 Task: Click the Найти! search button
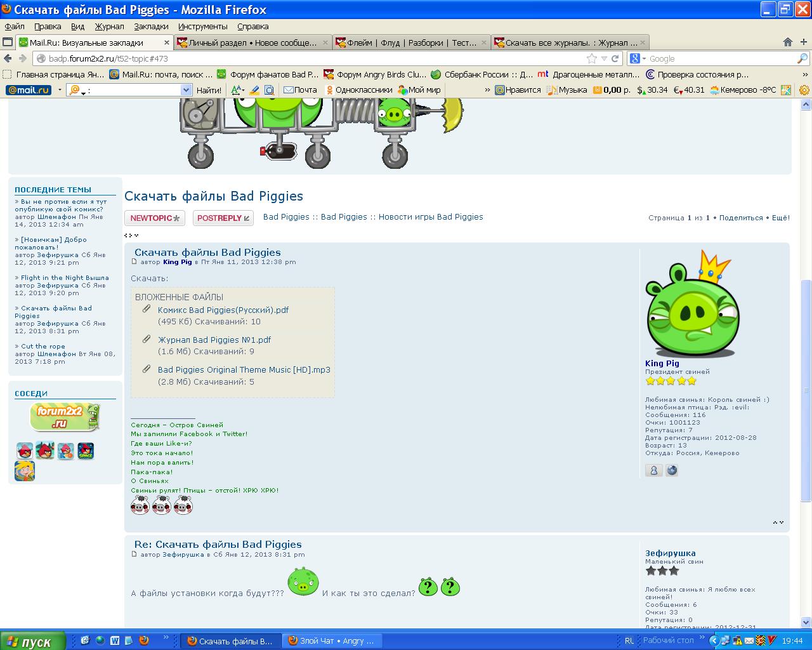pyautogui.click(x=209, y=90)
